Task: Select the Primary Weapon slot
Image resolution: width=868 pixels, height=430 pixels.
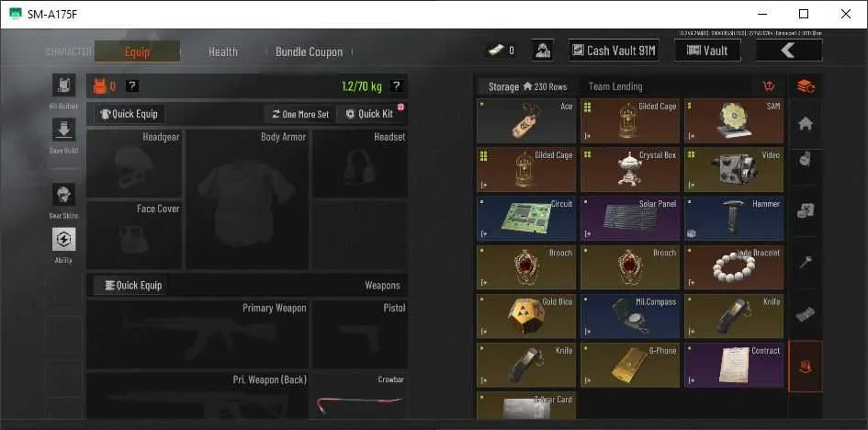Action: (x=197, y=334)
